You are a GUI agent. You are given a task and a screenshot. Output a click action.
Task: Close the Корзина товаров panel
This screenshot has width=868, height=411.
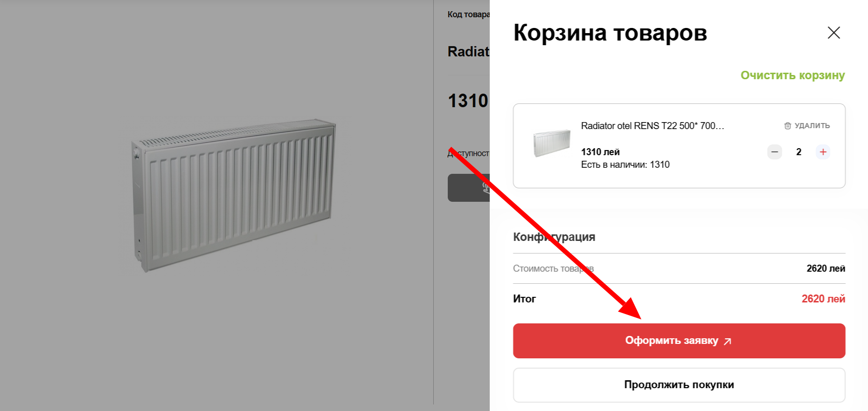[x=833, y=33]
